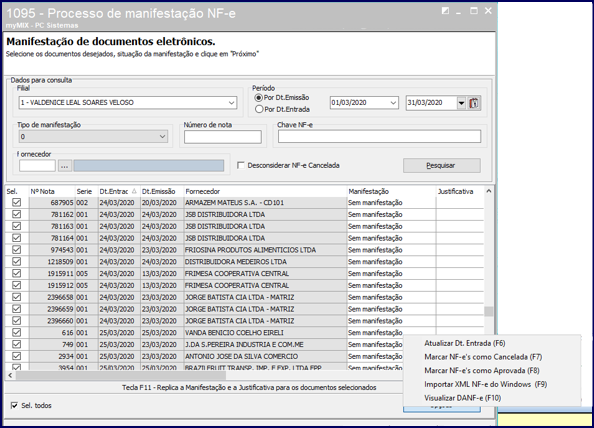Click the Dt.Emissão column header

click(162, 191)
